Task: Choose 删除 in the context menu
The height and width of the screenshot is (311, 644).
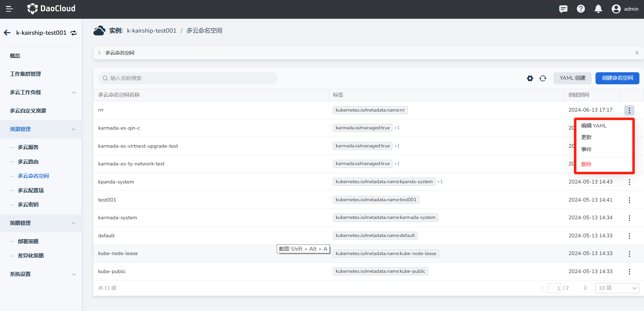Action: click(586, 164)
